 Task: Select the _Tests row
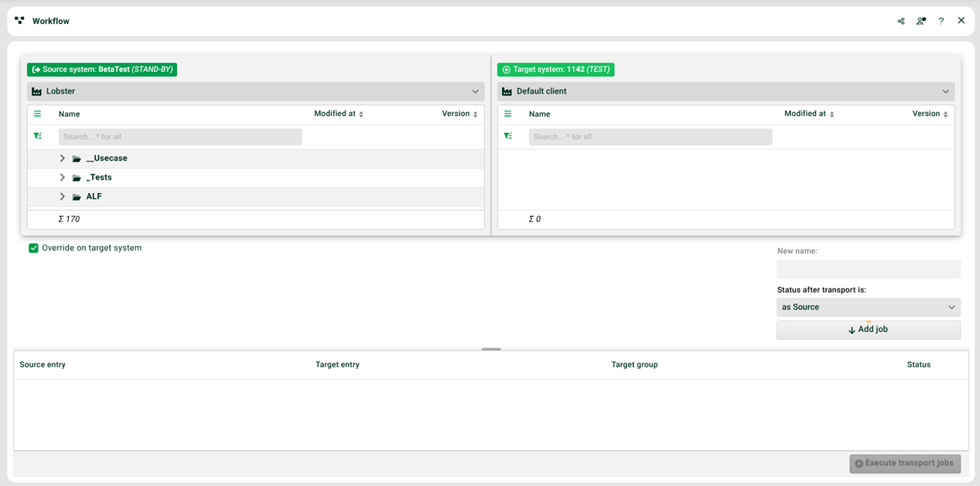[x=256, y=178]
